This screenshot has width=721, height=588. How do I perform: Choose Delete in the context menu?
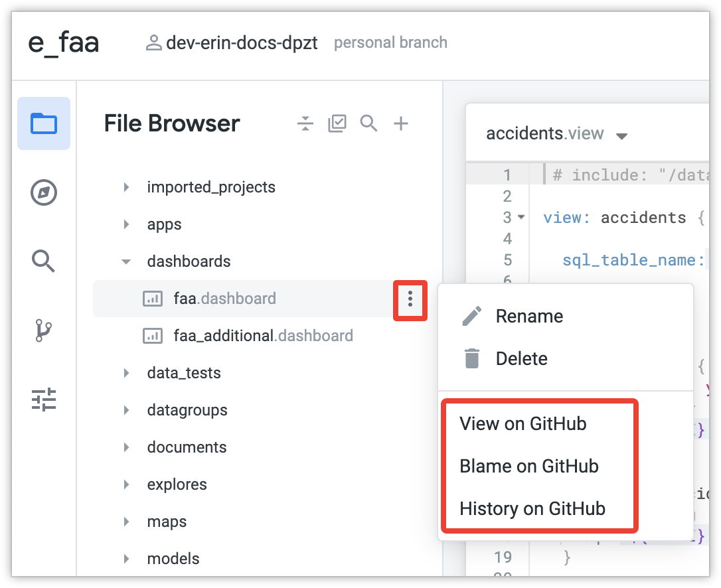521,358
